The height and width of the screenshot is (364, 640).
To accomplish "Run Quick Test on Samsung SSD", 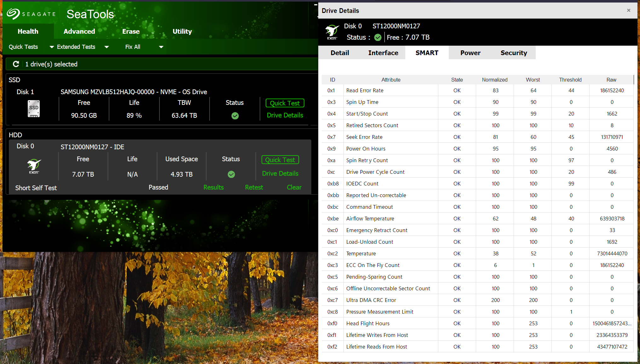I will coord(285,103).
